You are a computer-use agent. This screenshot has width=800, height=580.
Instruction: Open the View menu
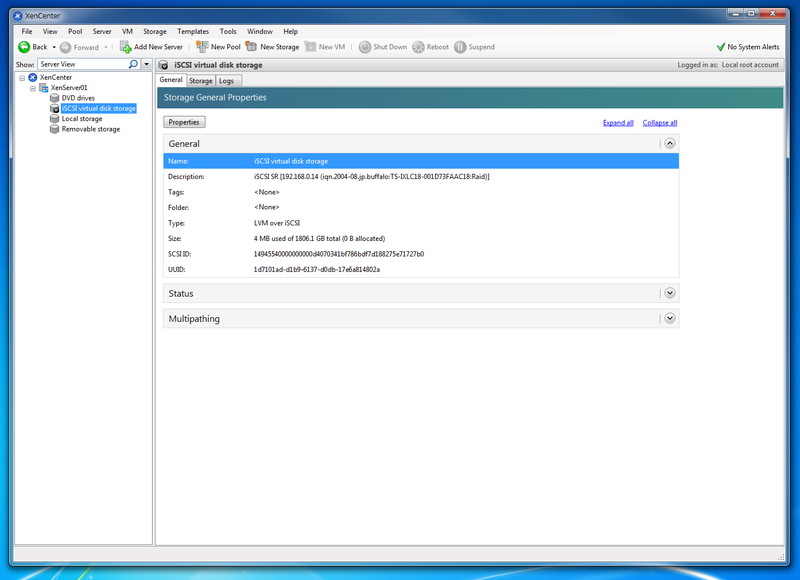pos(50,32)
